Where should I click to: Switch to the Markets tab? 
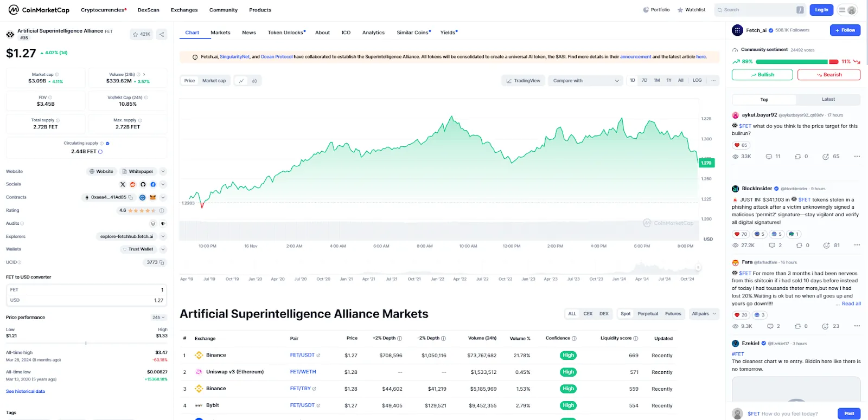click(220, 33)
